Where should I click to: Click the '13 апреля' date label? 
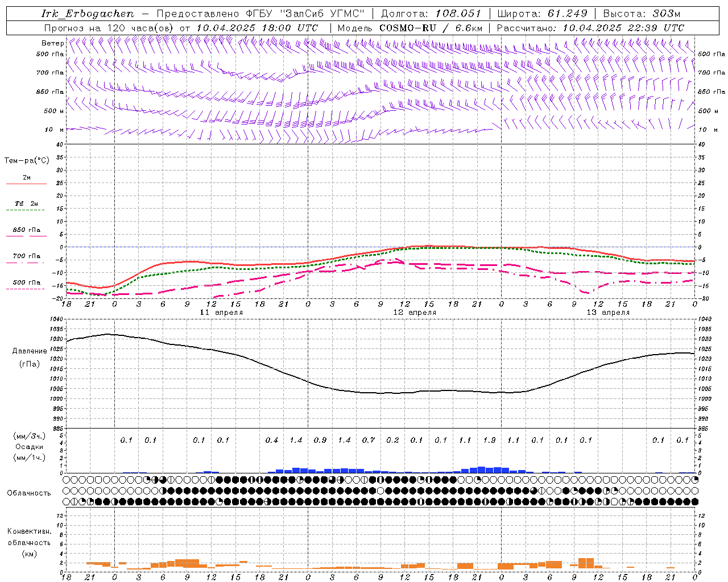tap(608, 313)
